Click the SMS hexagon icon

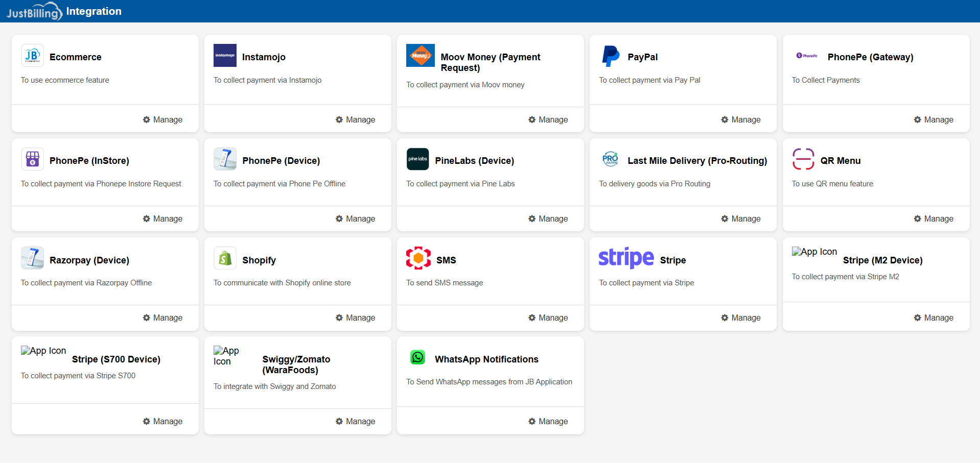click(418, 258)
